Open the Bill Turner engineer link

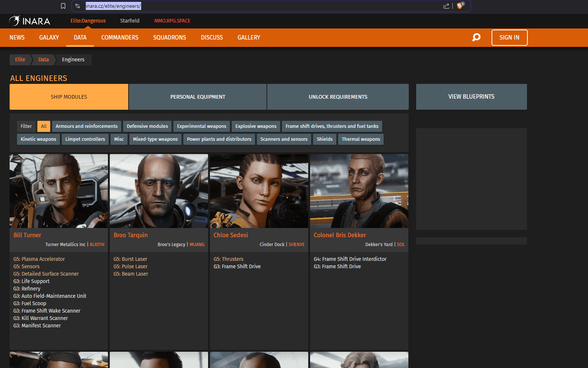27,235
